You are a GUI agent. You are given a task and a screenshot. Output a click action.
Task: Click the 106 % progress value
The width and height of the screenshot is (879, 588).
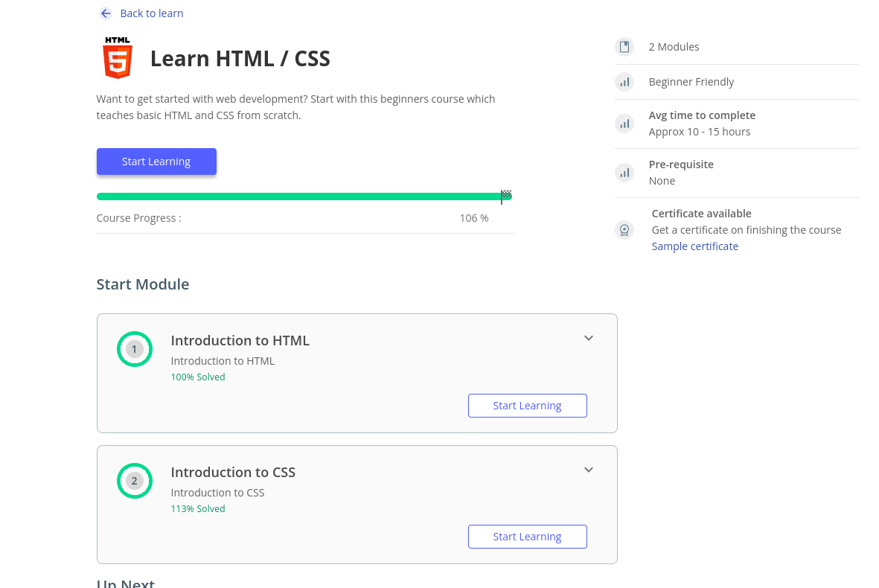(474, 218)
